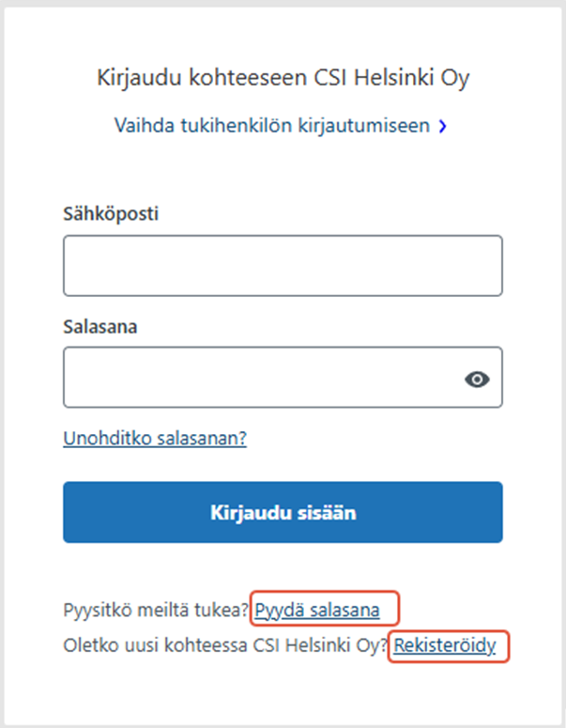Click the Kirjaudu kohteeseen CSI Helsinki Oy heading

pos(283,77)
